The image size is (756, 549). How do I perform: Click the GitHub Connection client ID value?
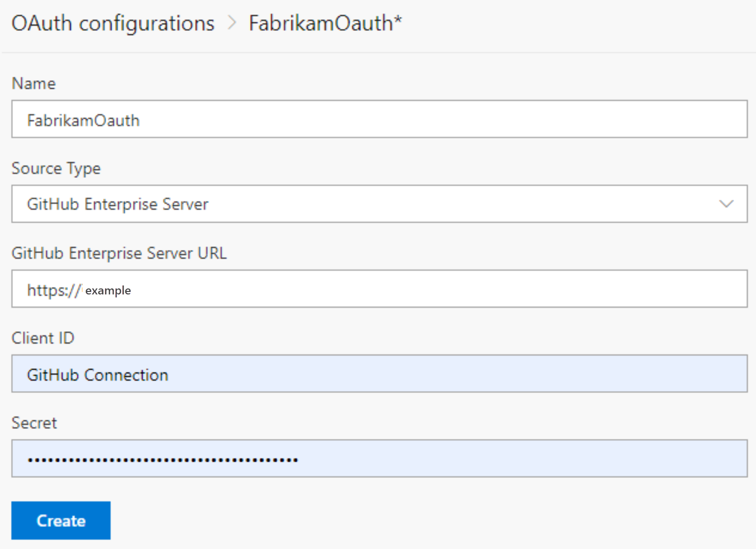coord(98,375)
